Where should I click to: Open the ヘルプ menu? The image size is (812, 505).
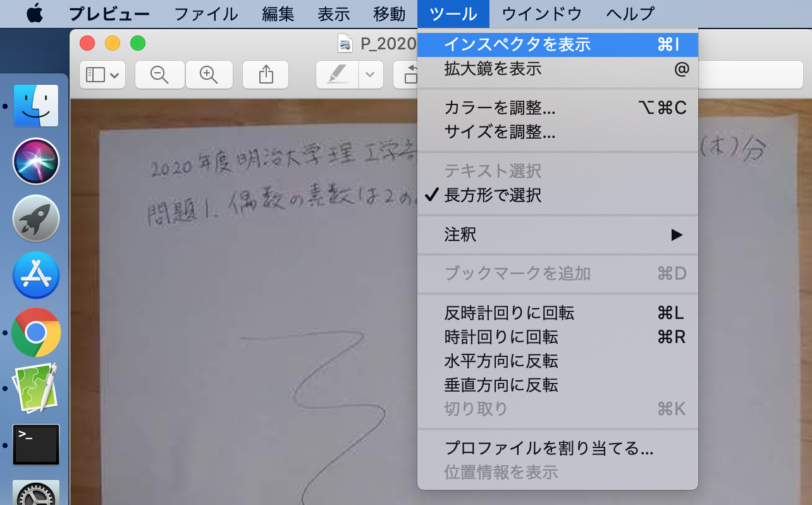[x=630, y=14]
